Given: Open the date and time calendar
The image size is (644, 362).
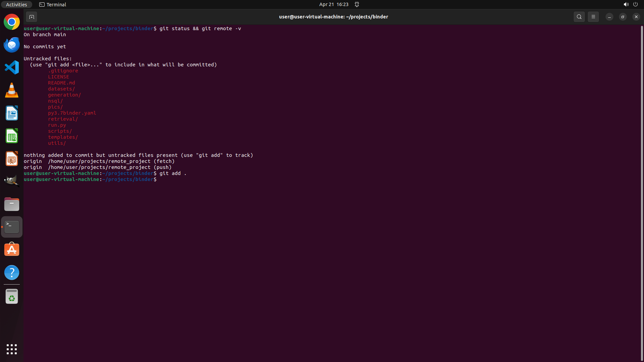Looking at the screenshot, I should 333,4.
